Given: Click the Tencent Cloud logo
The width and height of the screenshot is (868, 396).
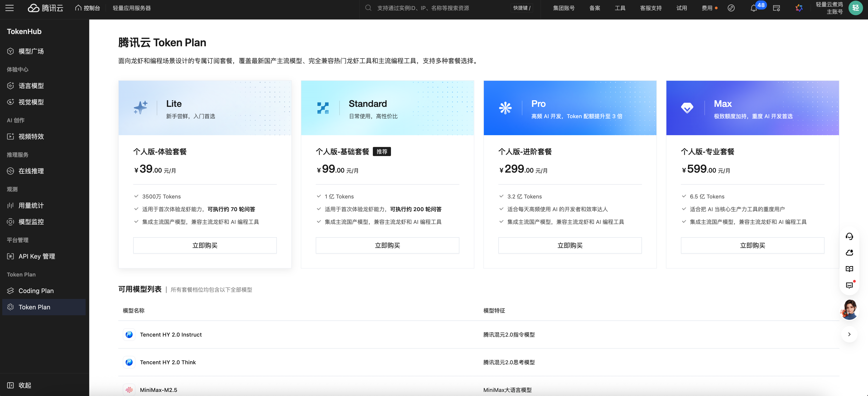Looking at the screenshot, I should point(46,8).
